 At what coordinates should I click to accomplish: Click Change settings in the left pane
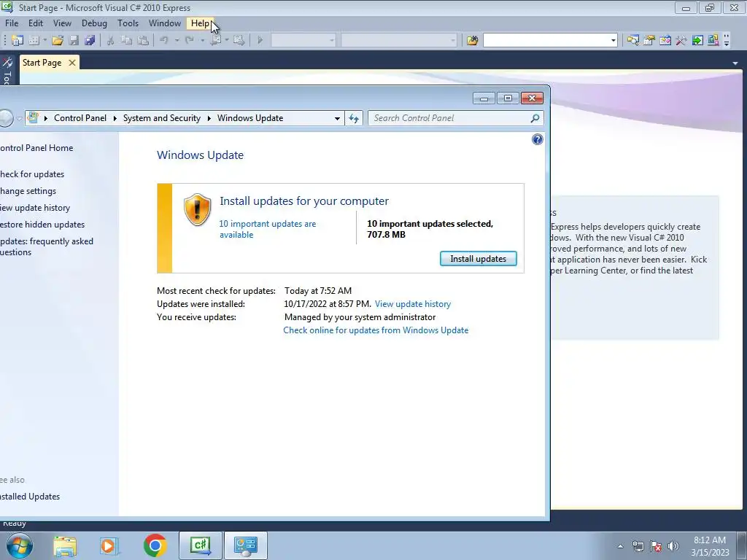coord(28,191)
